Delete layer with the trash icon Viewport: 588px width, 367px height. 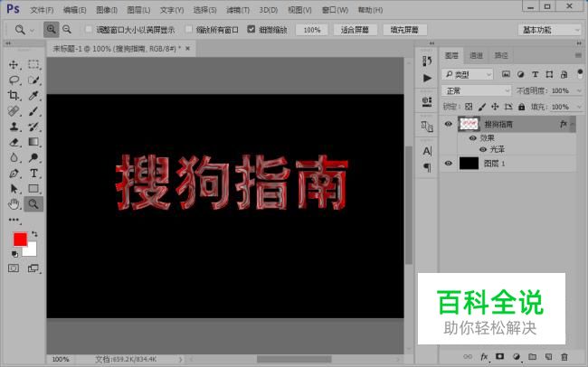(564, 356)
